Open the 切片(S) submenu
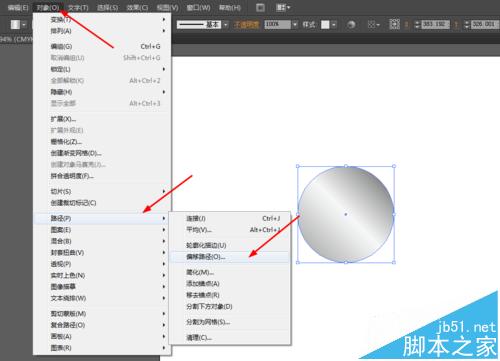 point(102,191)
